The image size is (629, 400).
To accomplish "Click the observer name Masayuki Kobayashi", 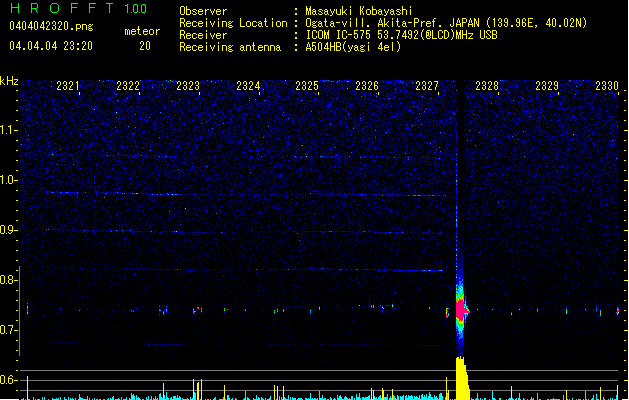I will pyautogui.click(x=359, y=11).
